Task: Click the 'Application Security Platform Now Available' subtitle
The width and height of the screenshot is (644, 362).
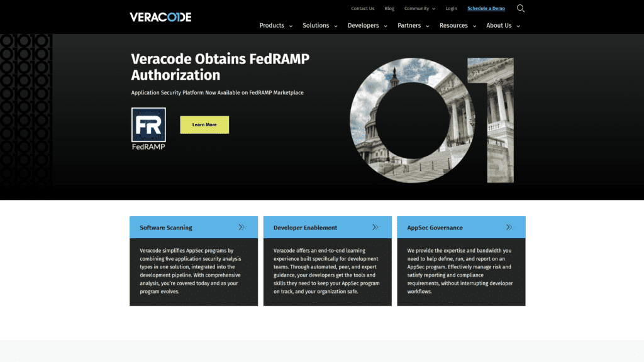Action: (217, 93)
